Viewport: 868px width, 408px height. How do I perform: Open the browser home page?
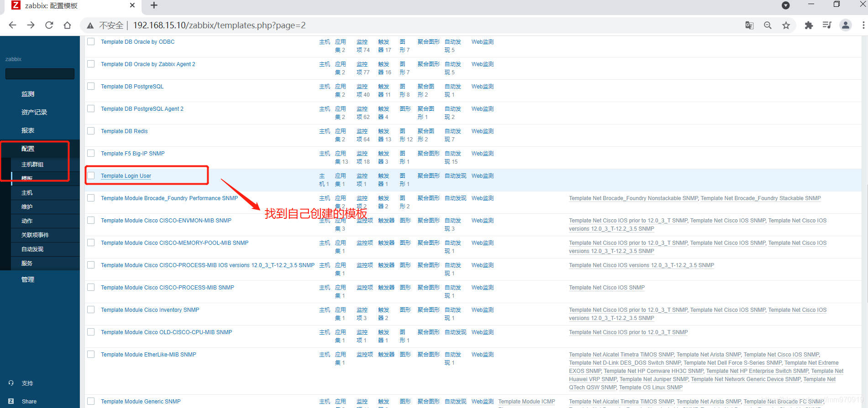pos(67,25)
